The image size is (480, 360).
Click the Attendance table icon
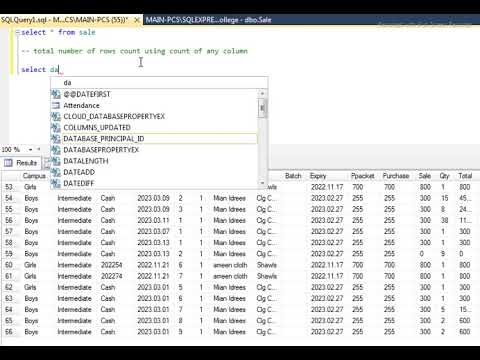tap(56, 105)
